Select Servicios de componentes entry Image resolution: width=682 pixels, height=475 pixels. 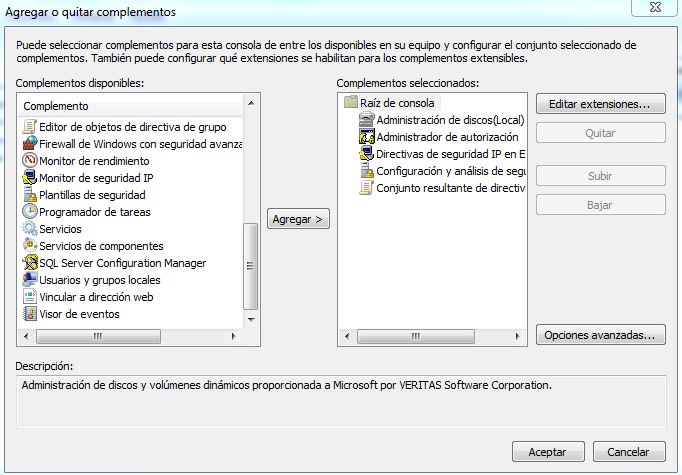point(101,246)
